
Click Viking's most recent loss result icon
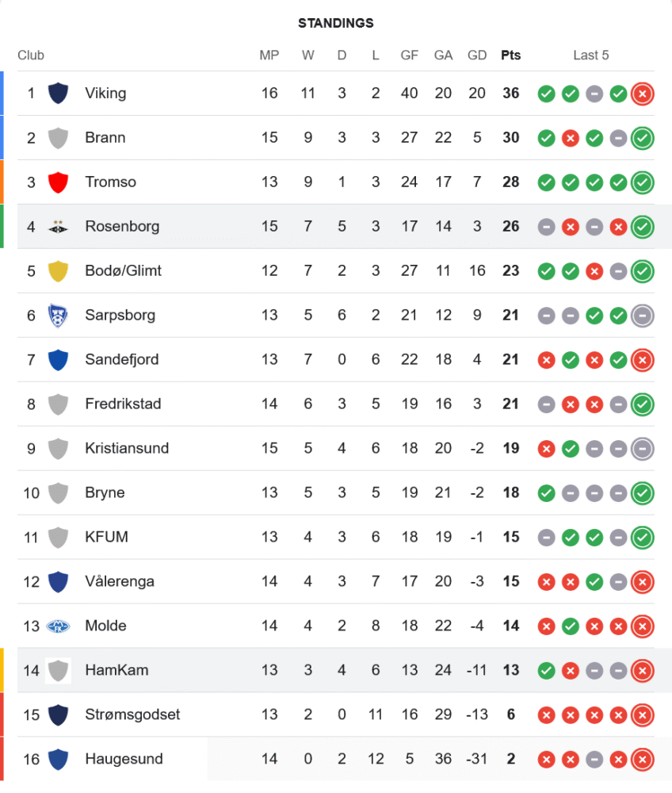[x=643, y=94]
